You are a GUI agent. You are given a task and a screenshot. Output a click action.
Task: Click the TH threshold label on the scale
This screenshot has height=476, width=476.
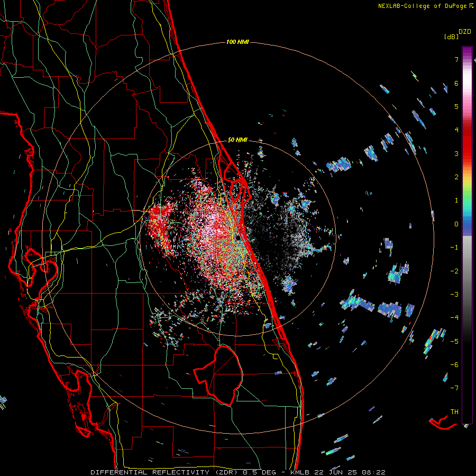[454, 412]
